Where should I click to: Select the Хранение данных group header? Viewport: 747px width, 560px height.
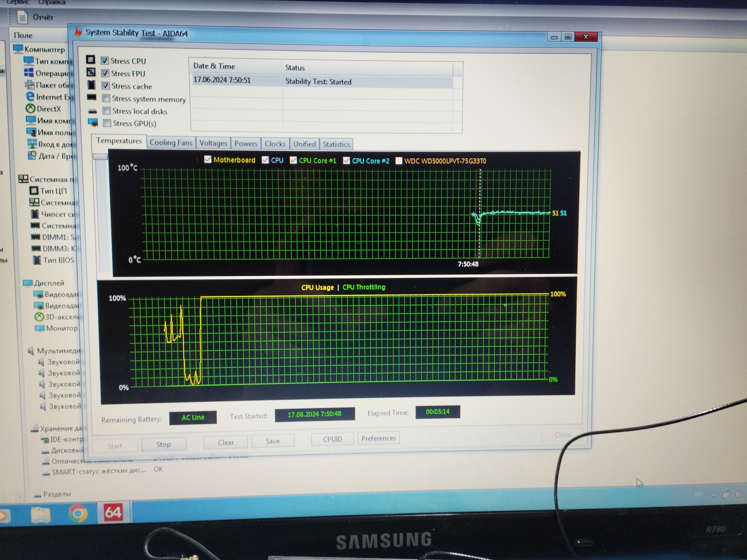click(x=61, y=429)
